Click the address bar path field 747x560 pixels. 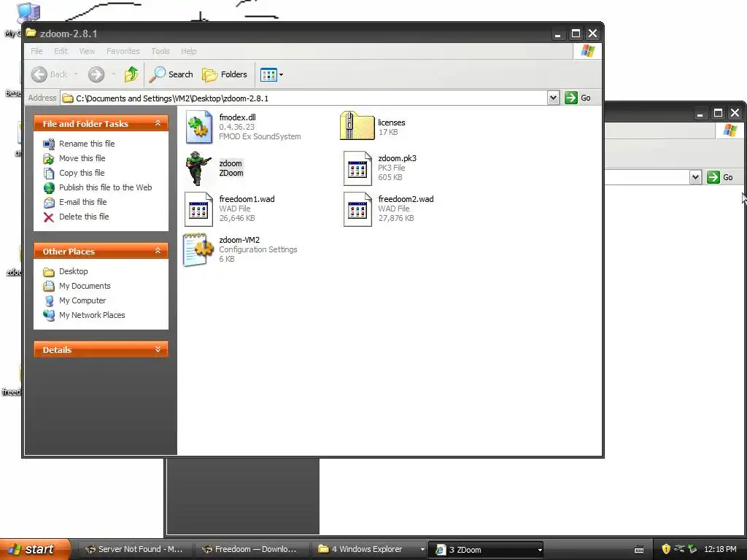pos(304,98)
